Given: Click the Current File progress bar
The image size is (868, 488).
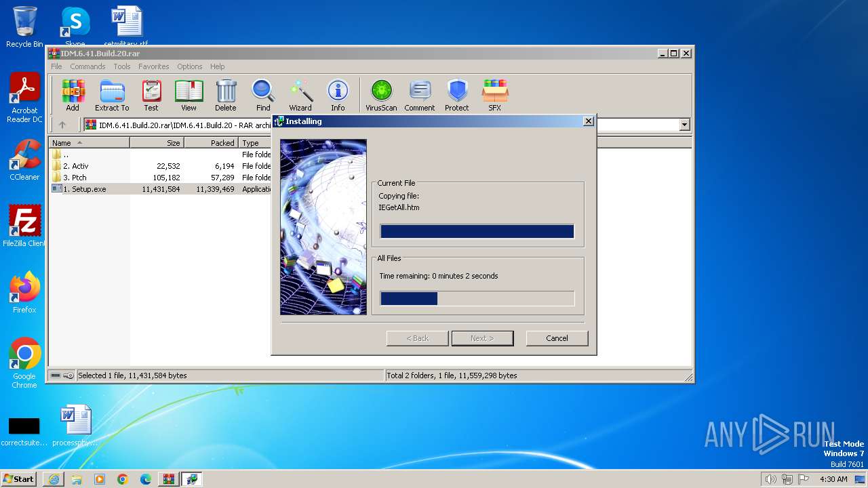Looking at the screenshot, I should 477,232.
